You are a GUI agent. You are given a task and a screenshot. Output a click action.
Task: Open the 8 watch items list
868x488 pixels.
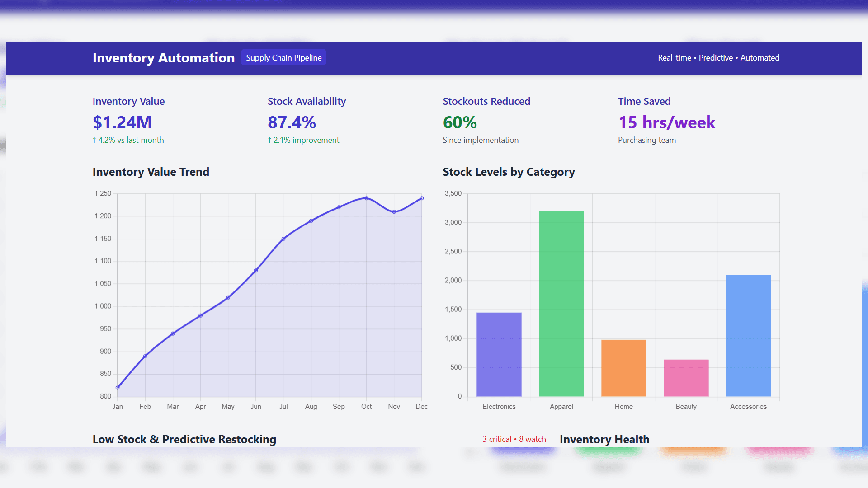pos(532,439)
